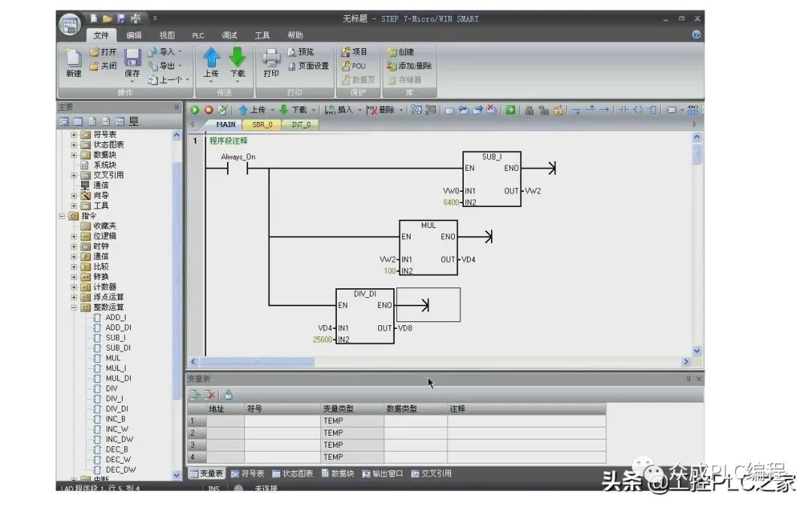Click the 页面设置 (Page Setup) button
Image resolution: width=812 pixels, height=508 pixels.
click(x=308, y=65)
